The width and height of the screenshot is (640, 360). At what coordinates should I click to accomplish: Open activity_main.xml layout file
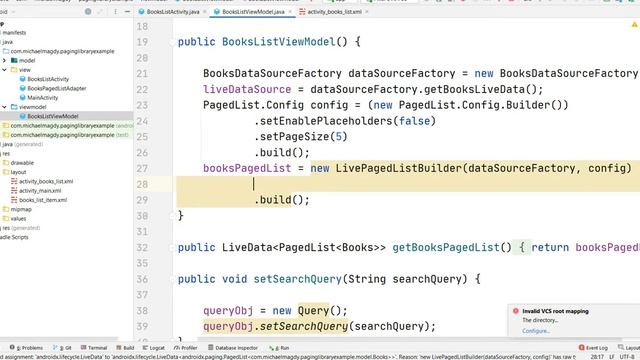coord(40,191)
